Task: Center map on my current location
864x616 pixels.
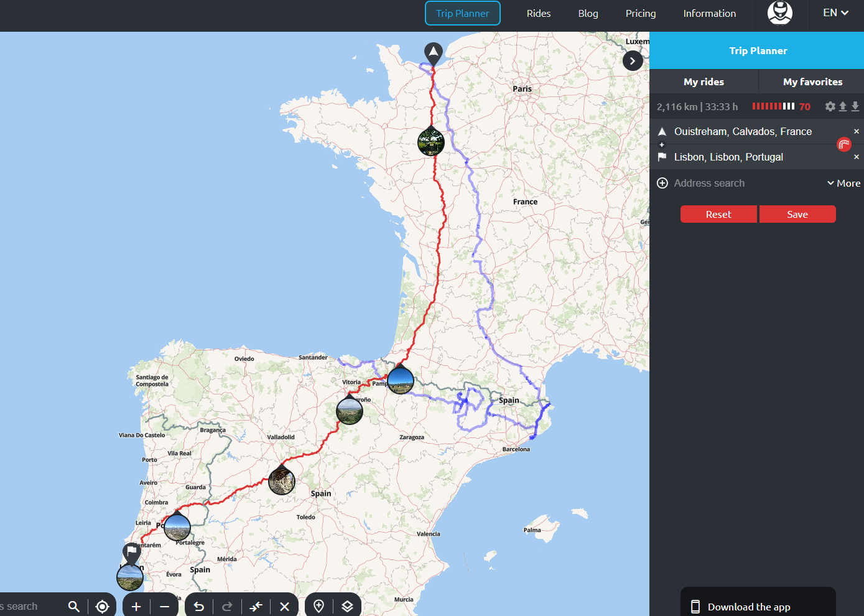Action: [x=103, y=606]
